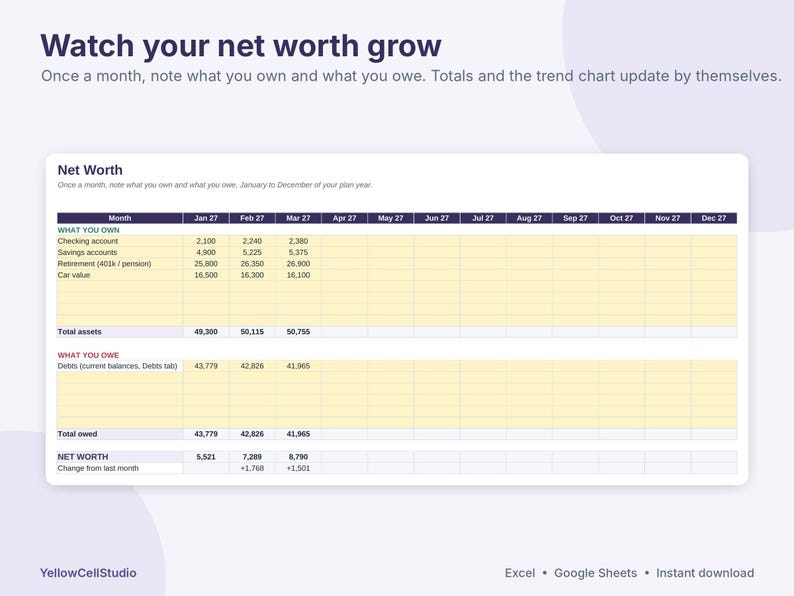Click the 'Month' header cell
Screen dimensions: 794x596
coord(120,218)
